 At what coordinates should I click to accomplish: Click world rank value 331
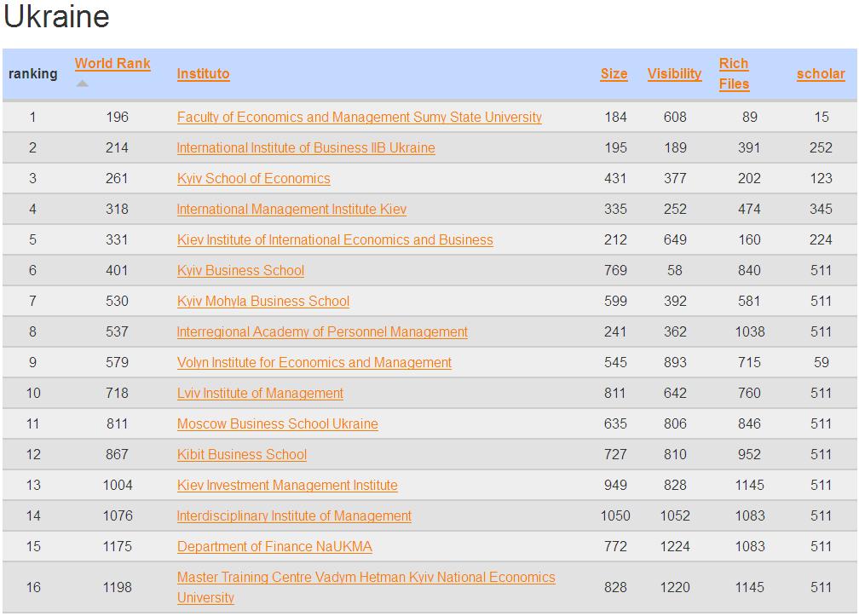pos(118,239)
